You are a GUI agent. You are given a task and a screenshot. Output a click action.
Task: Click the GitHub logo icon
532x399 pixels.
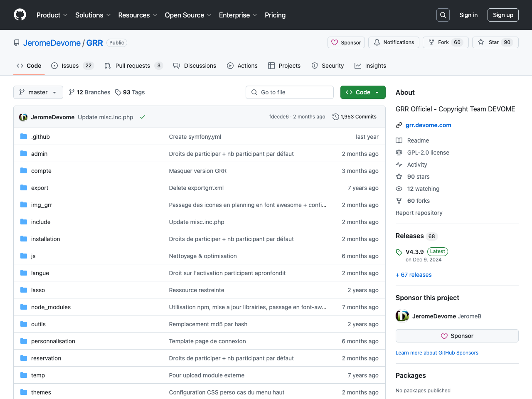pyautogui.click(x=20, y=15)
